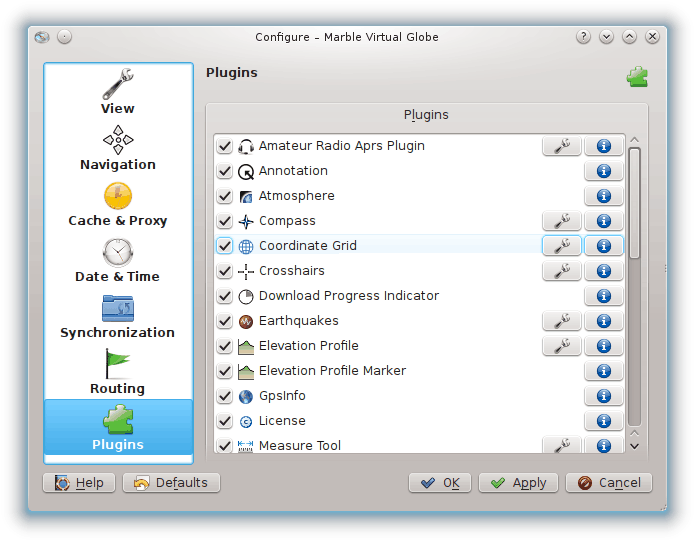The width and height of the screenshot is (694, 540).
Task: Click the Help button
Action: click(79, 482)
